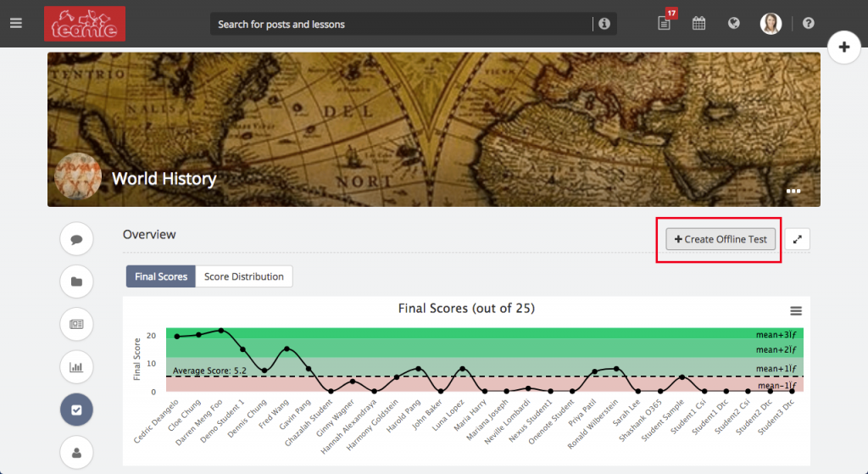Viewport: 868px width, 474px height.
Task: Click the 'Harold Pang' axis label
Action: (404, 416)
